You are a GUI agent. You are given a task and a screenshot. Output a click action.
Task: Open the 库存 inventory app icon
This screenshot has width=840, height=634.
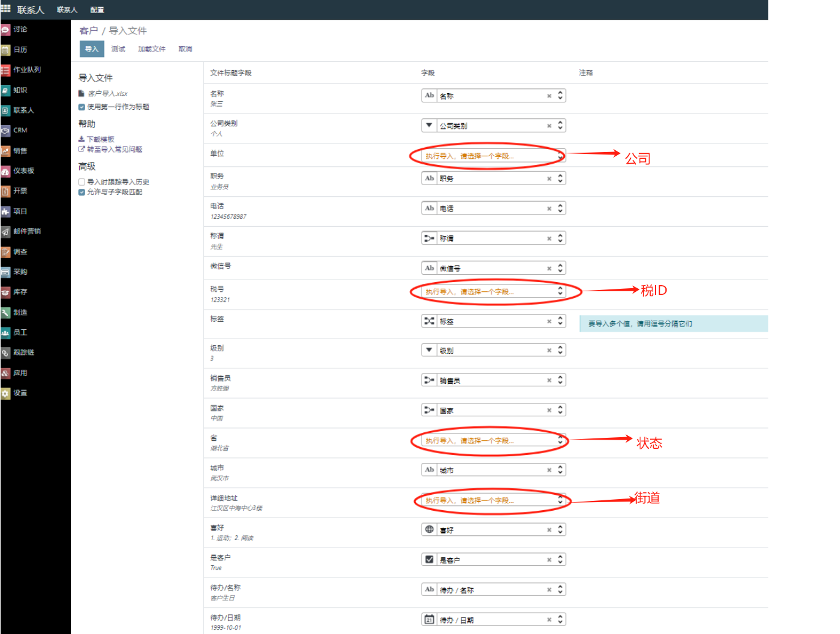point(6,292)
